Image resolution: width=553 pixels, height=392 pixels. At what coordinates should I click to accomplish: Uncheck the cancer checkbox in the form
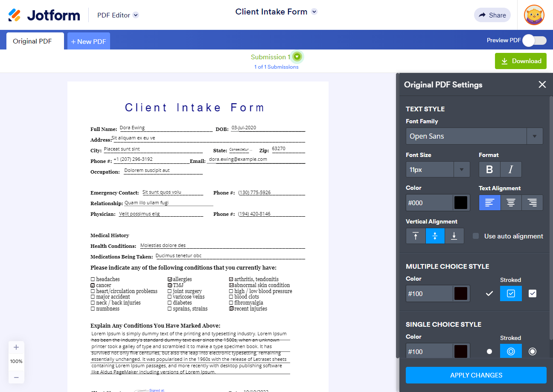[x=93, y=285]
